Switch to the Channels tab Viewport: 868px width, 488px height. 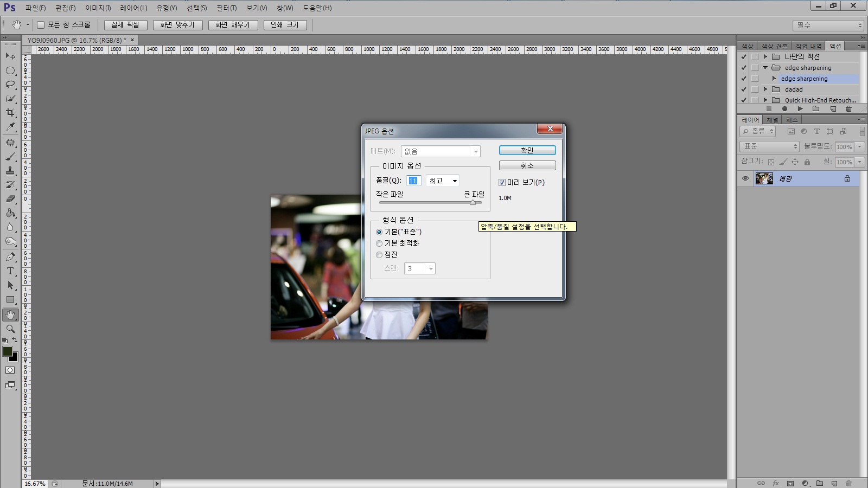(x=772, y=120)
